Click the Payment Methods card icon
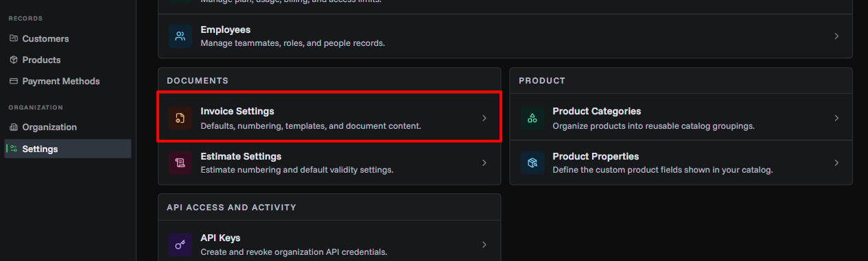 pyautogui.click(x=14, y=81)
